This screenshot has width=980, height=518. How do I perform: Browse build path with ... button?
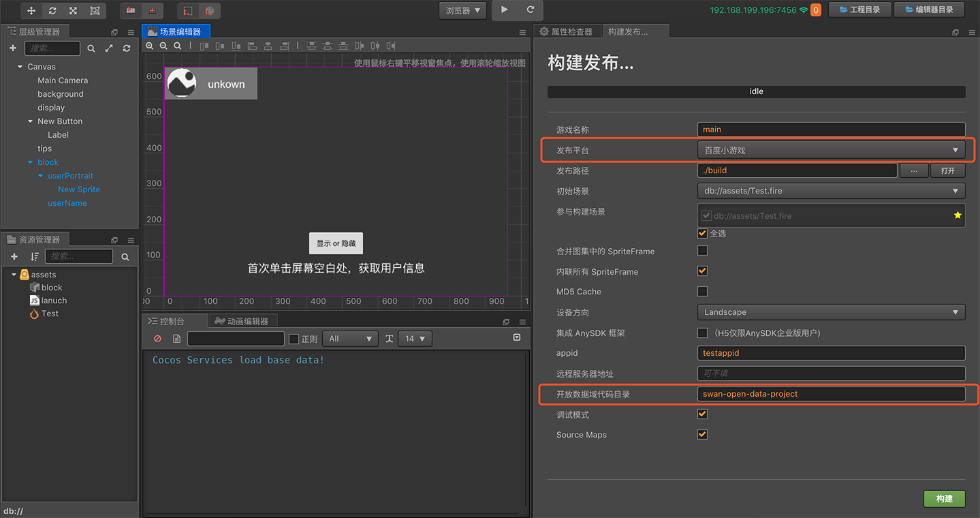tap(914, 170)
